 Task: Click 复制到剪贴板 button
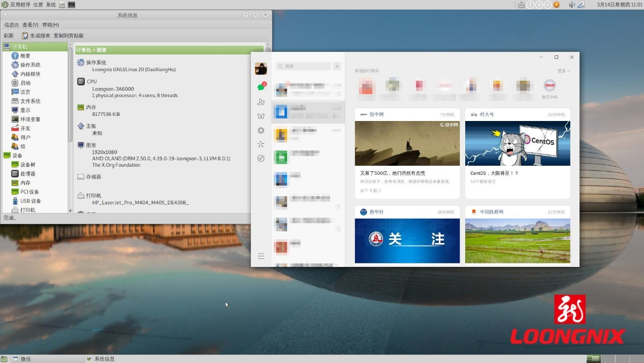(69, 36)
